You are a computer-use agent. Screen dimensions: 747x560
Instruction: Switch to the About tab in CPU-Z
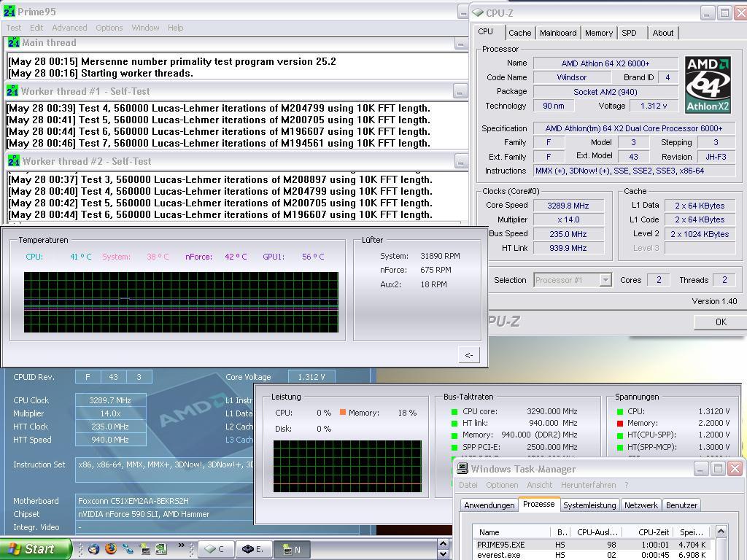point(662,33)
